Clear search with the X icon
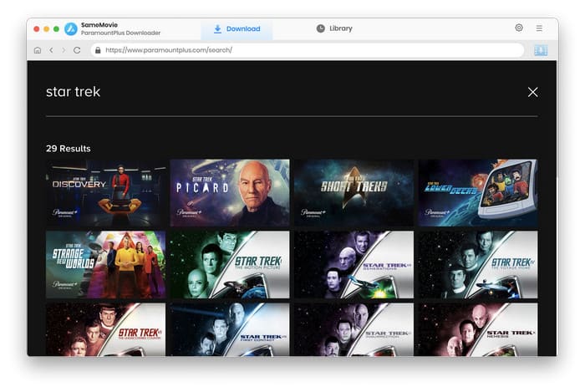 tap(533, 92)
